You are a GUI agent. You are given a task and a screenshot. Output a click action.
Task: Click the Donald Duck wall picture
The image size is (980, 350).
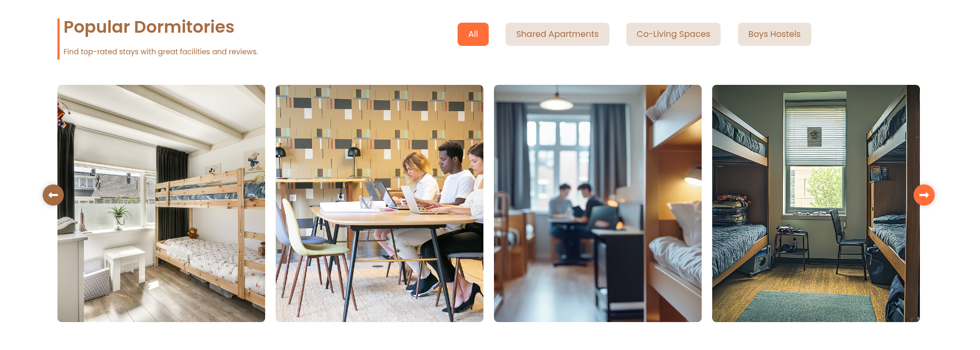coord(254,160)
